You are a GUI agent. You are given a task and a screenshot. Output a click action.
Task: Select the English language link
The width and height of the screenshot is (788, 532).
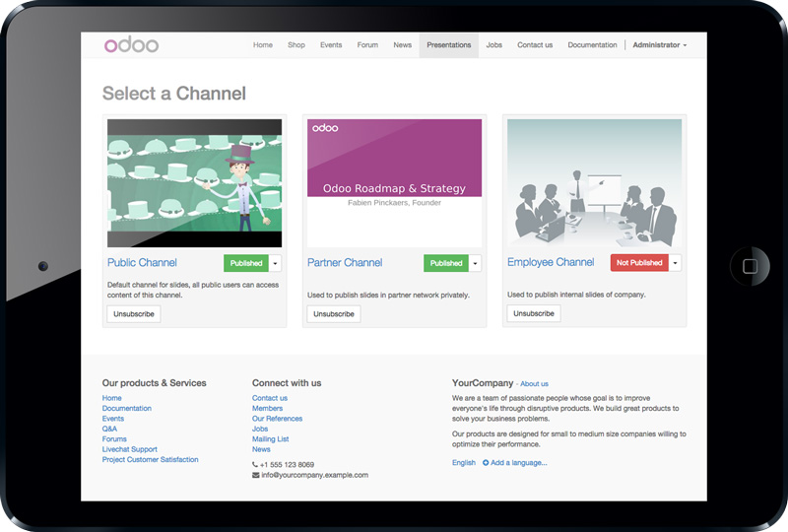464,463
